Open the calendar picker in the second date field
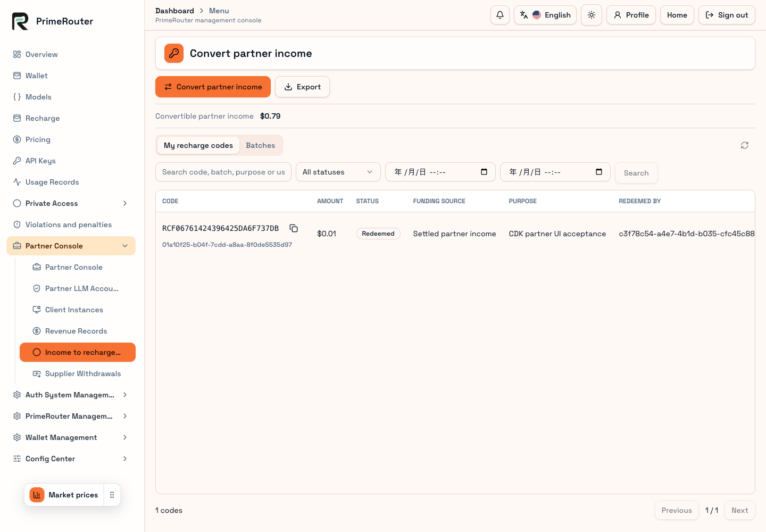Image resolution: width=766 pixels, height=532 pixels. (599, 172)
